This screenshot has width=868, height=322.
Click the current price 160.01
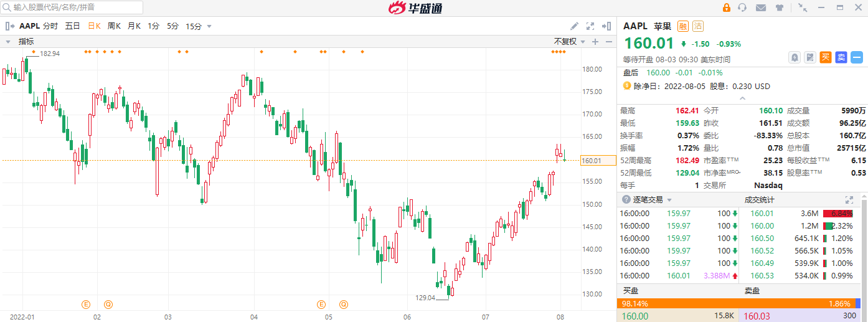pos(649,44)
